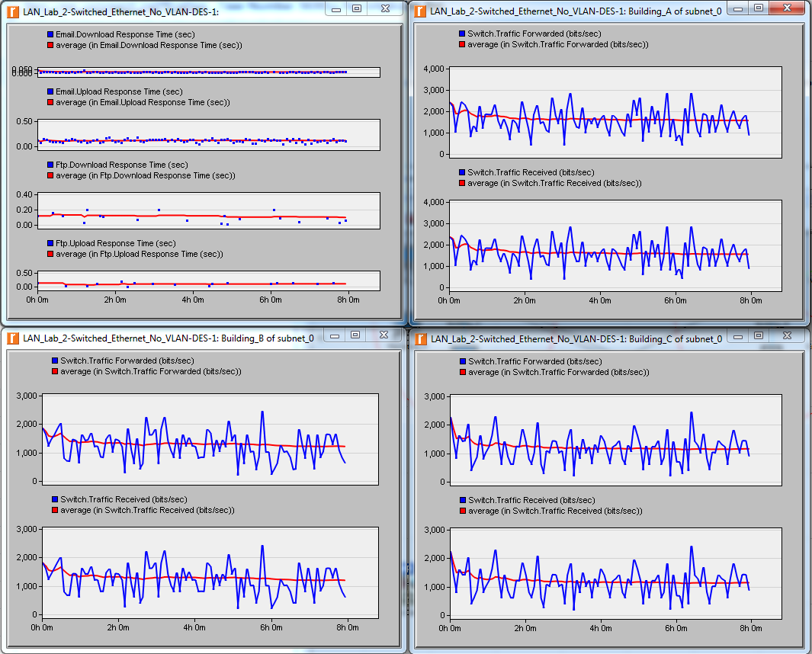This screenshot has width=812, height=654.
Task: Minimize the Building_A of subnet_0 window
Action: 738,8
